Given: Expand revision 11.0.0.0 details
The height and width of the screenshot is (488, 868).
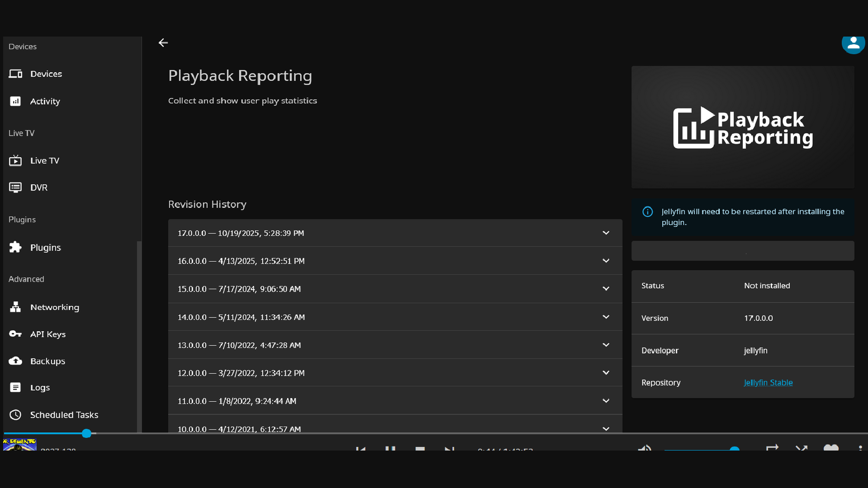Looking at the screenshot, I should coord(395,401).
